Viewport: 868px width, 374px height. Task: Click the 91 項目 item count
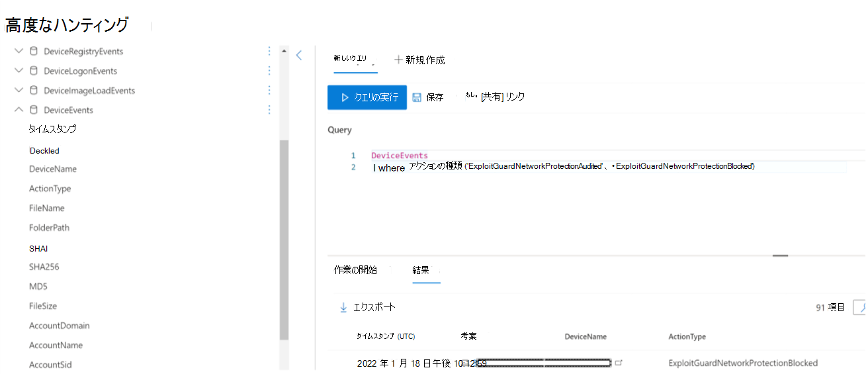point(830,307)
